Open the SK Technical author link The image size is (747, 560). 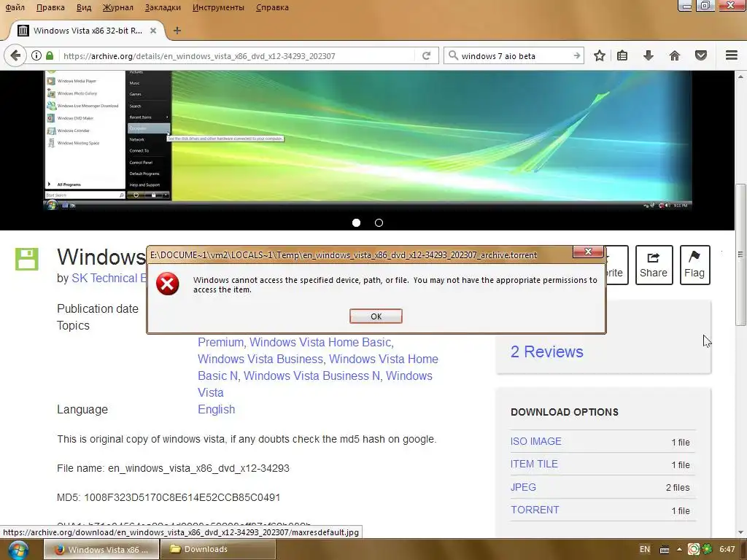tap(109, 278)
